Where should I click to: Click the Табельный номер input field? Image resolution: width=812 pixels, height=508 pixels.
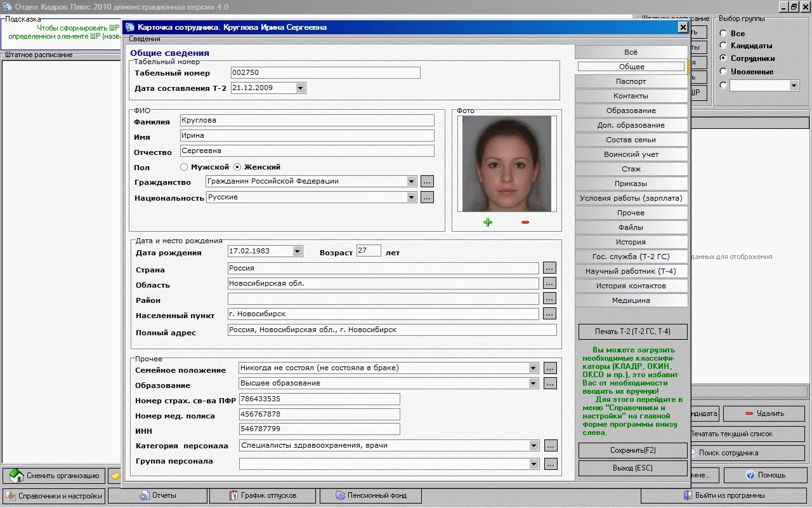tap(325, 73)
